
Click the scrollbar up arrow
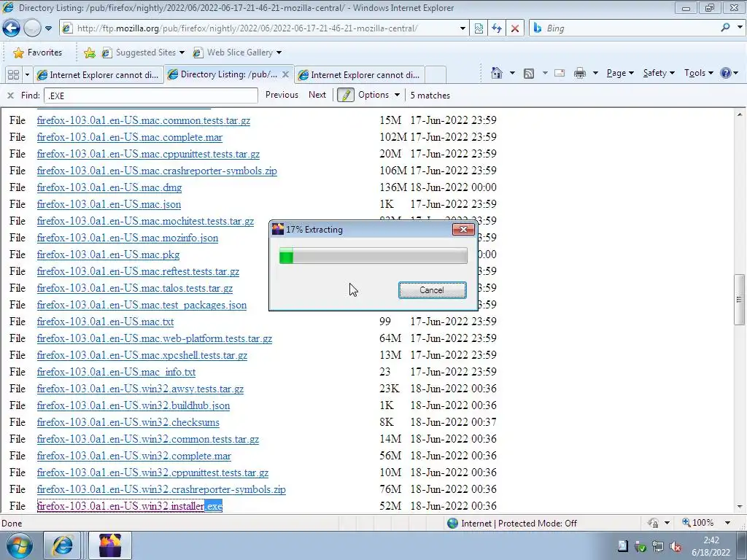point(740,114)
